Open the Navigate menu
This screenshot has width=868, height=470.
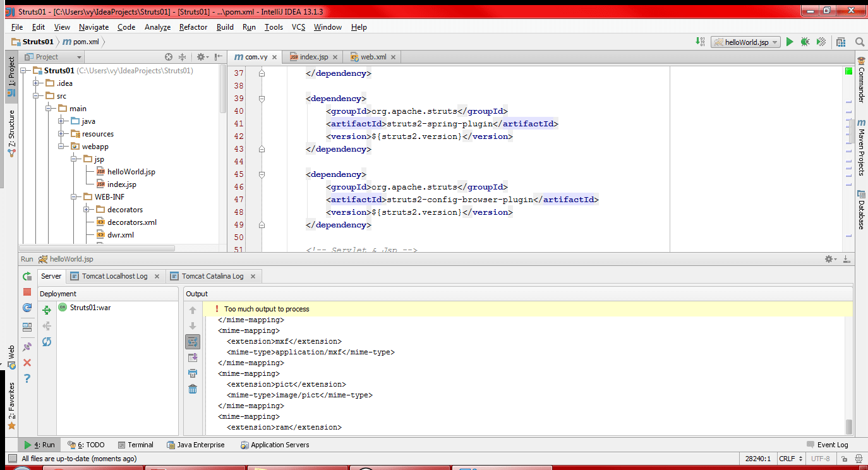(93, 27)
